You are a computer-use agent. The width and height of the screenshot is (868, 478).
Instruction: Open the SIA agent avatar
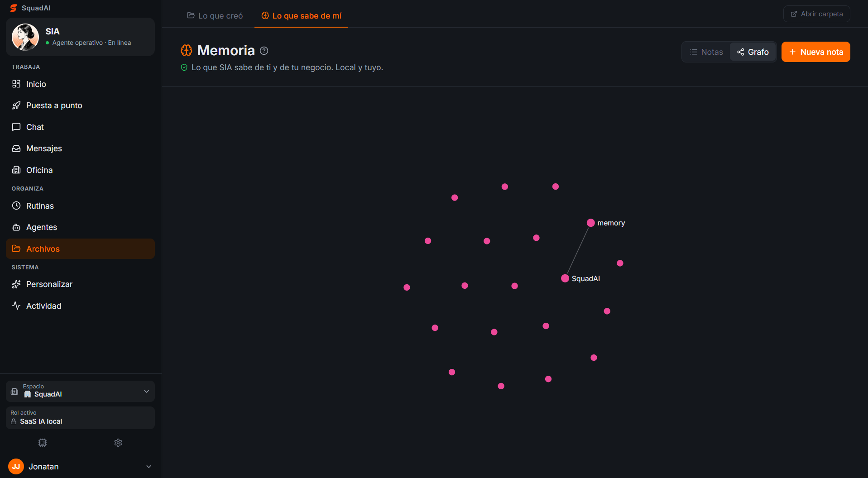pyautogui.click(x=25, y=37)
